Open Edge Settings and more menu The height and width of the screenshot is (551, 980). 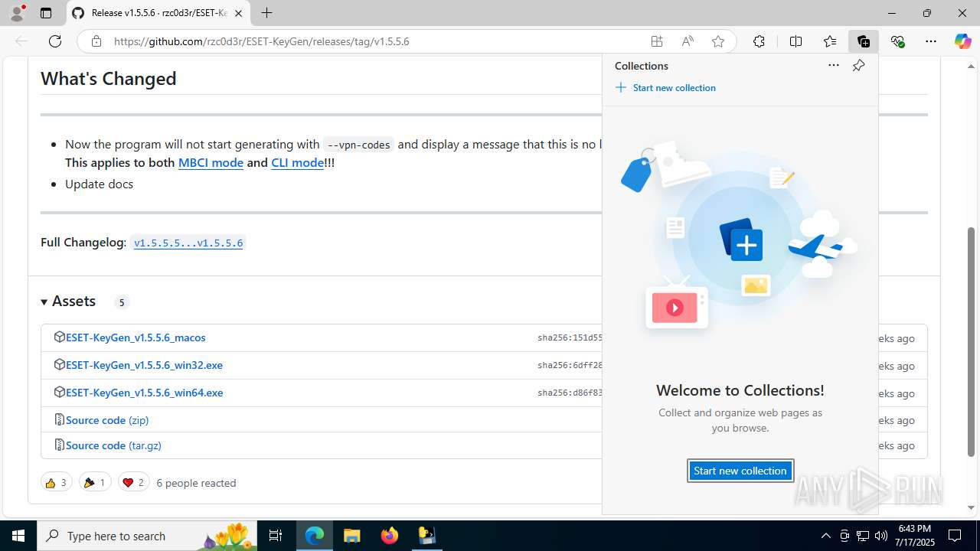coord(931,41)
